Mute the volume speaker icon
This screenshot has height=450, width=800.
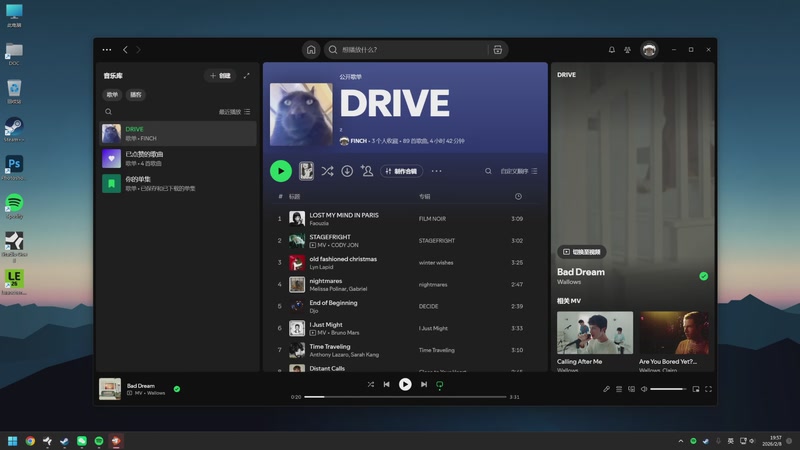[644, 389]
